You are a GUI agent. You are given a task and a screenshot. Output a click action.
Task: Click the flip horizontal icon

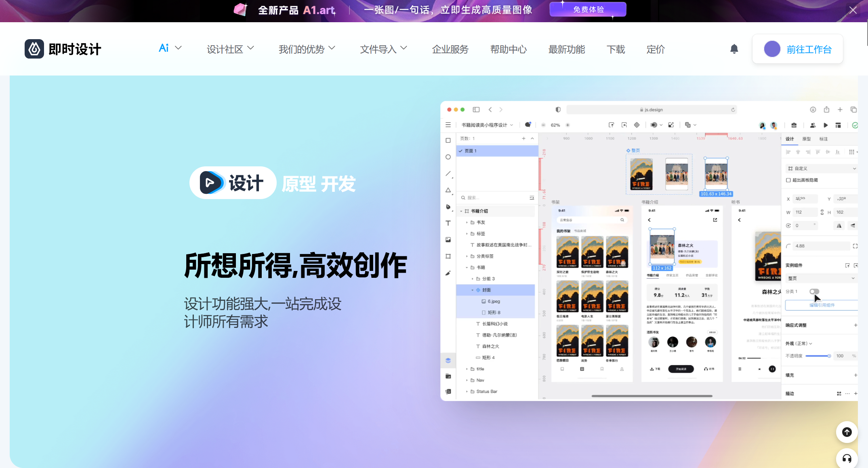[x=839, y=226]
